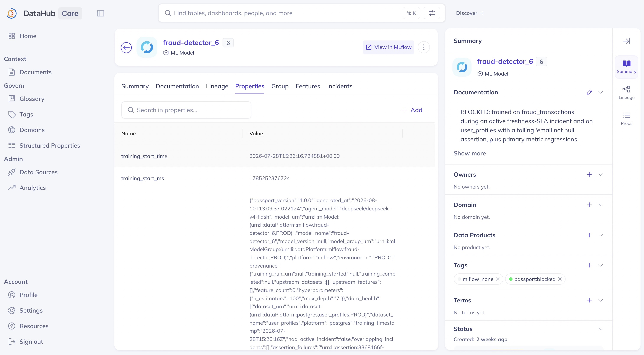Switch to the Lineage tab
Image resolution: width=644 pixels, height=355 pixels.
pyautogui.click(x=217, y=86)
